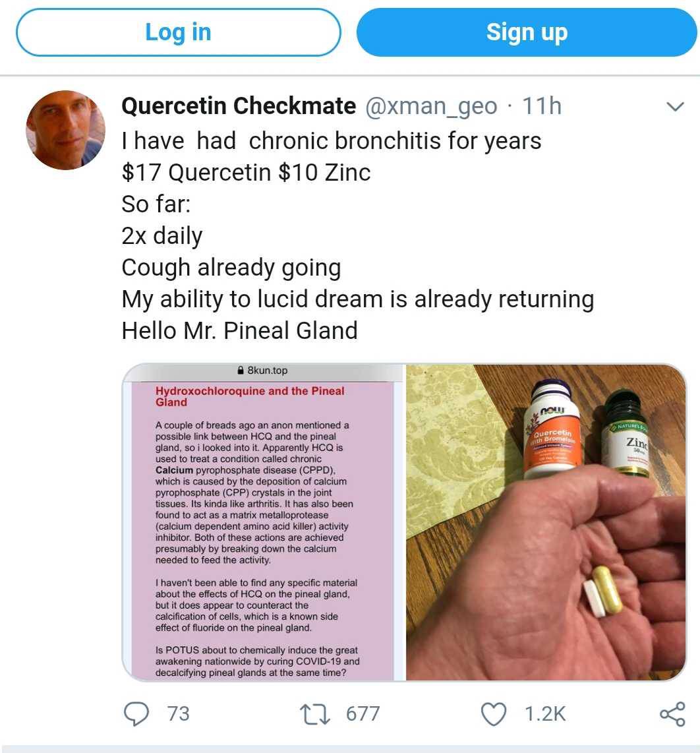Open the @xman_geo handle link
The height and width of the screenshot is (753, 700).
[x=431, y=106]
